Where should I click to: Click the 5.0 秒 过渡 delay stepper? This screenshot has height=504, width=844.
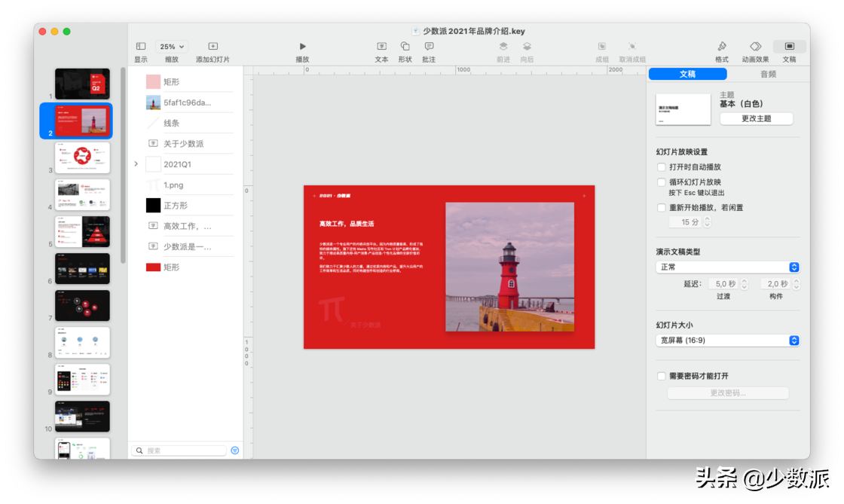click(745, 283)
